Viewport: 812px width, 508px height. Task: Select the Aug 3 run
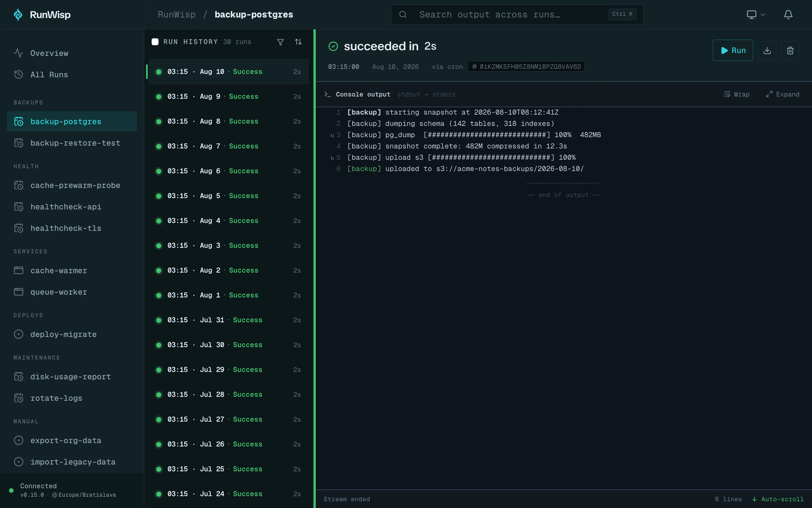pos(228,246)
